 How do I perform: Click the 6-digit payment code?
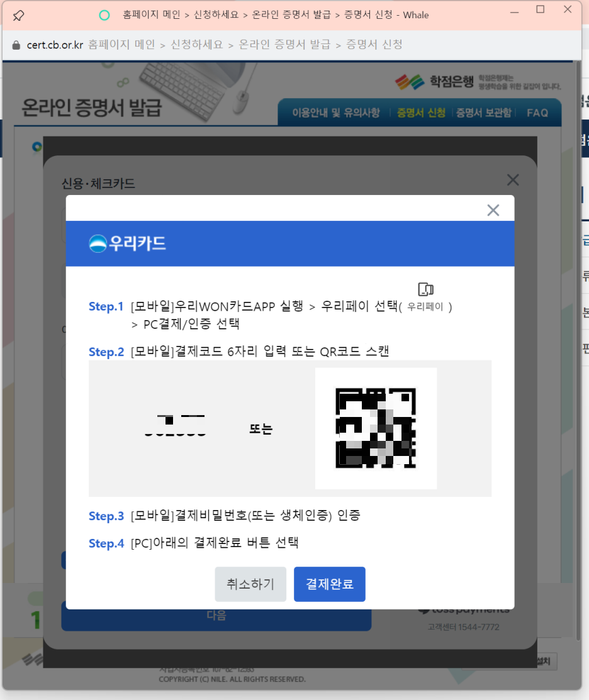[174, 425]
